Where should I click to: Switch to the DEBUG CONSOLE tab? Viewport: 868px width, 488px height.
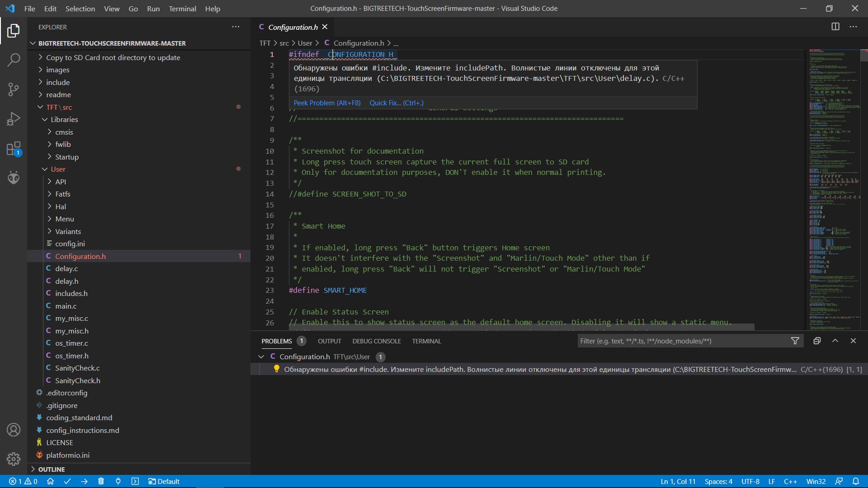click(377, 341)
